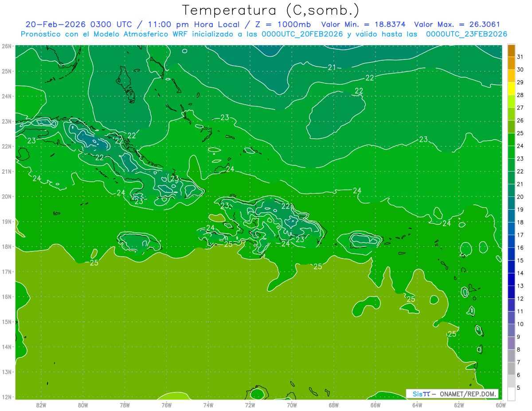Click the amber legend swatch between 29 and 30

click(x=511, y=76)
